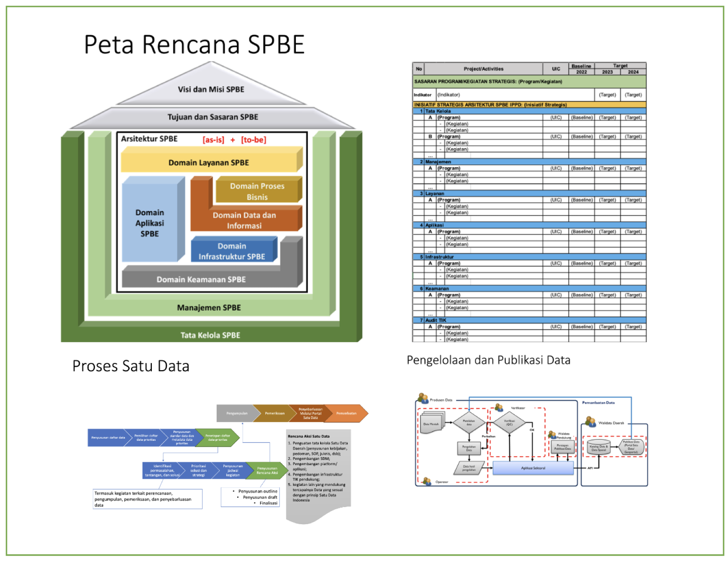728x561 pixels.
Task: Select the Pengumpulan chevron step
Action: [236, 413]
